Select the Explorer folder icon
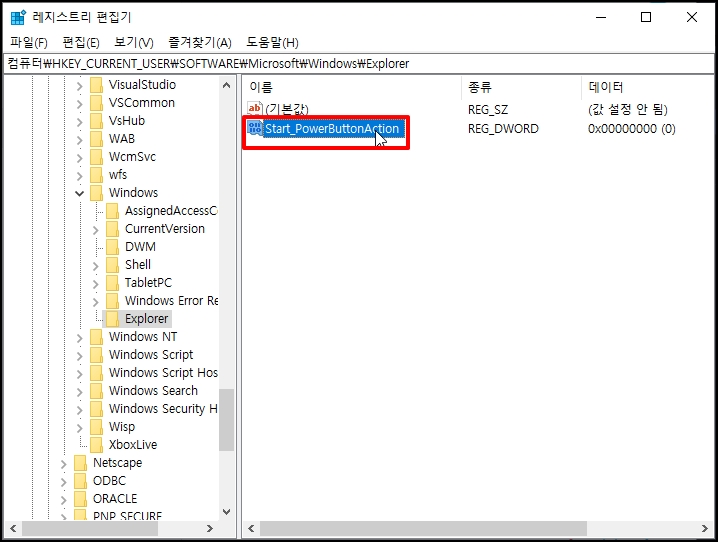The height and width of the screenshot is (542, 718). [x=112, y=319]
